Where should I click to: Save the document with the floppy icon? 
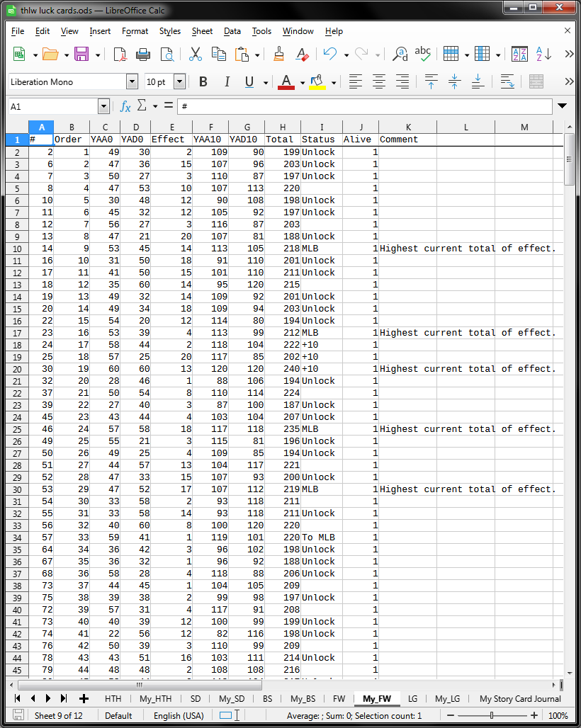click(81, 55)
